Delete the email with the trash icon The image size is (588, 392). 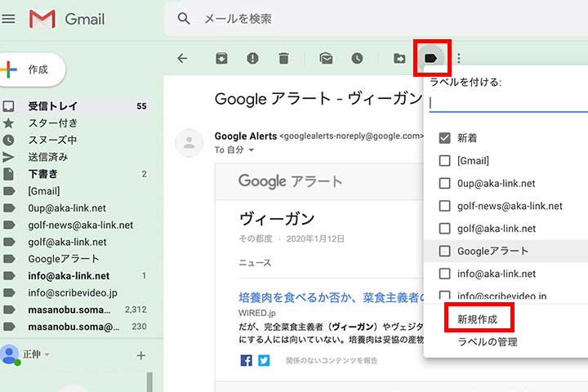pos(283,58)
